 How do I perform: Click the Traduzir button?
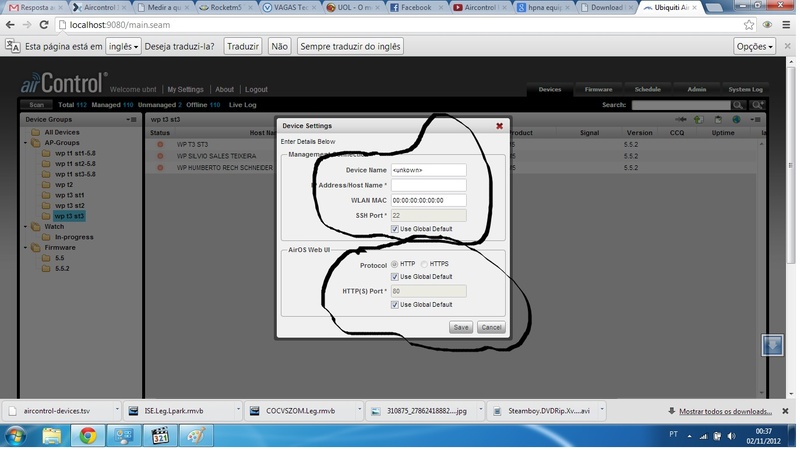pyautogui.click(x=244, y=46)
